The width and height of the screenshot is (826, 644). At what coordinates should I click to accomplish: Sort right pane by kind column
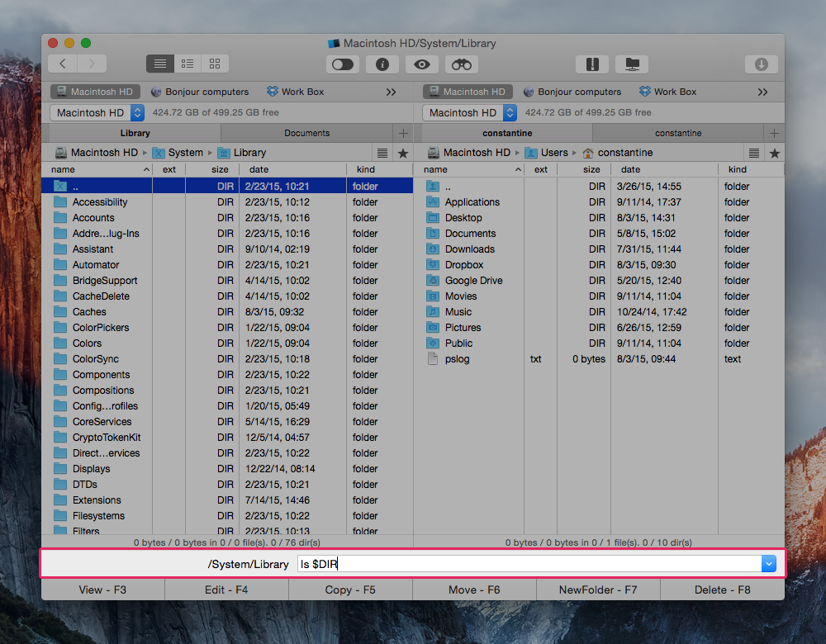pyautogui.click(x=751, y=169)
